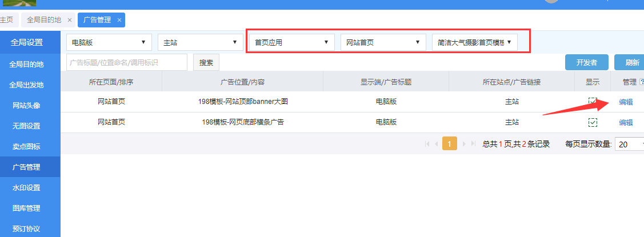
Task: Toggle the 显示 checkbox for the 198模板-网站顶部banner大图 row
Action: 593,102
